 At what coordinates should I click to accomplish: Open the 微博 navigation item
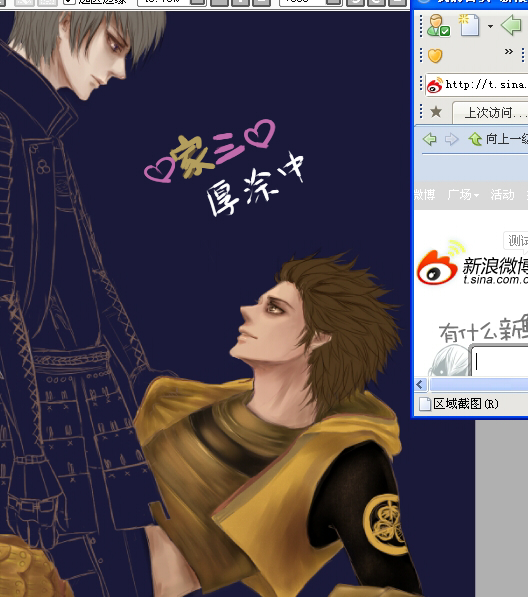pyautogui.click(x=424, y=195)
